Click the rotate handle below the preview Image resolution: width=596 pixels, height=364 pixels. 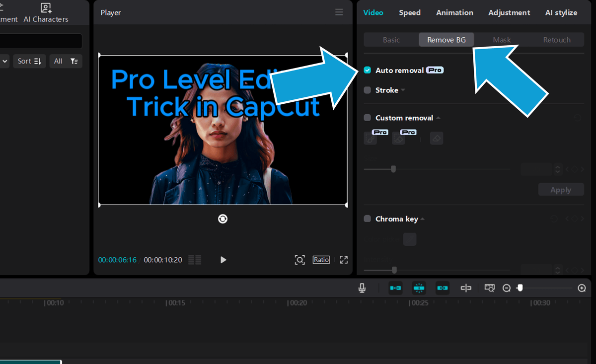[223, 219]
